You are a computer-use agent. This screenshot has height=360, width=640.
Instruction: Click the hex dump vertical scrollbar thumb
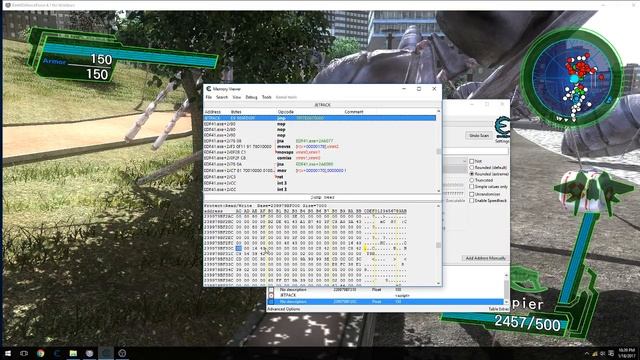coord(439,245)
